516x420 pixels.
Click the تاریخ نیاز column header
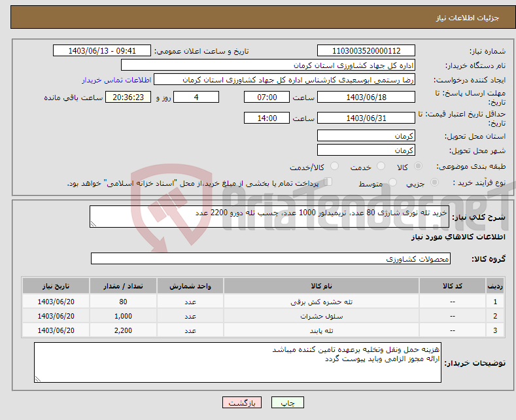click(x=56, y=286)
